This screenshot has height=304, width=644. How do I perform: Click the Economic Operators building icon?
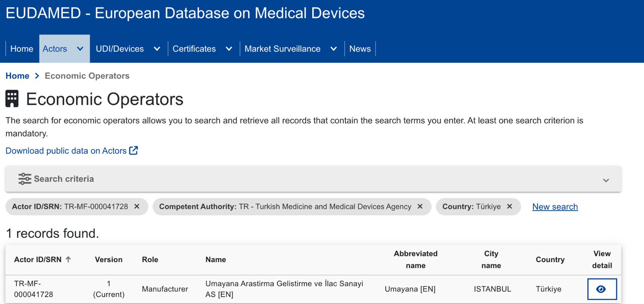click(x=12, y=99)
